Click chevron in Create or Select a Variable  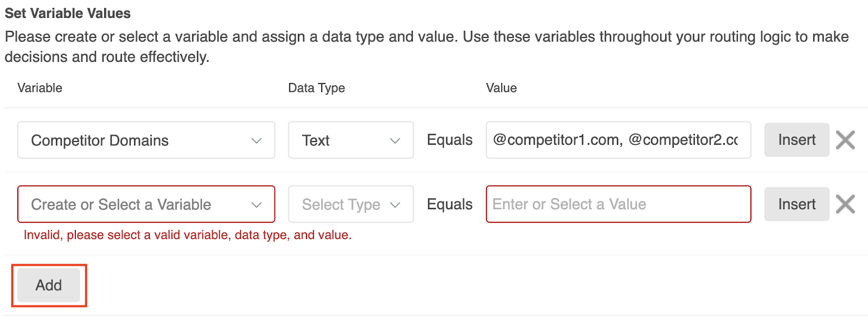[257, 205]
